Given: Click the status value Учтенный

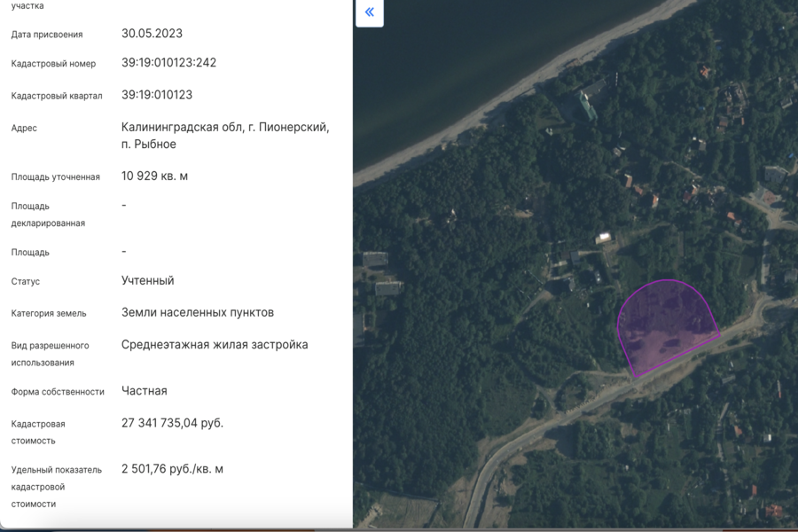Looking at the screenshot, I should coord(147,280).
